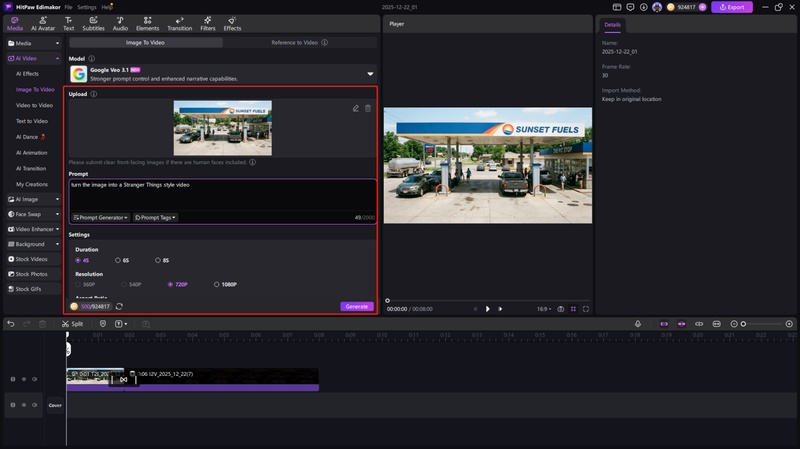
Task: Click the Export button
Action: (732, 7)
